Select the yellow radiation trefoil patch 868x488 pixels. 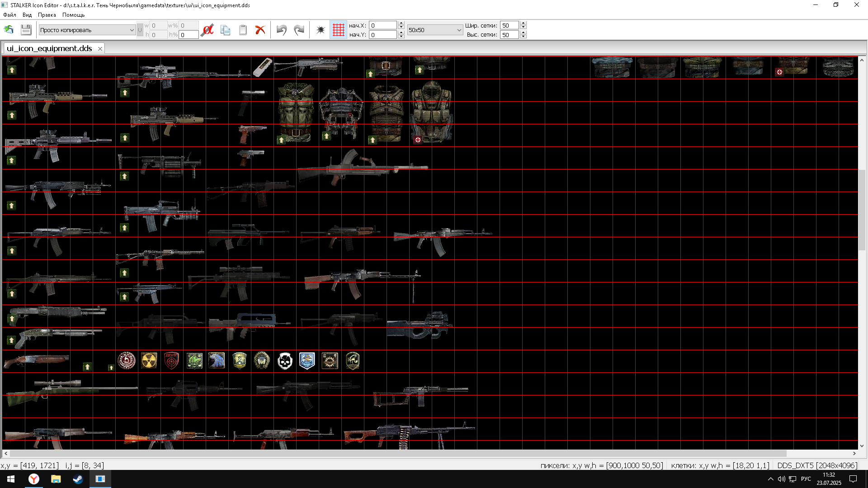click(x=149, y=361)
